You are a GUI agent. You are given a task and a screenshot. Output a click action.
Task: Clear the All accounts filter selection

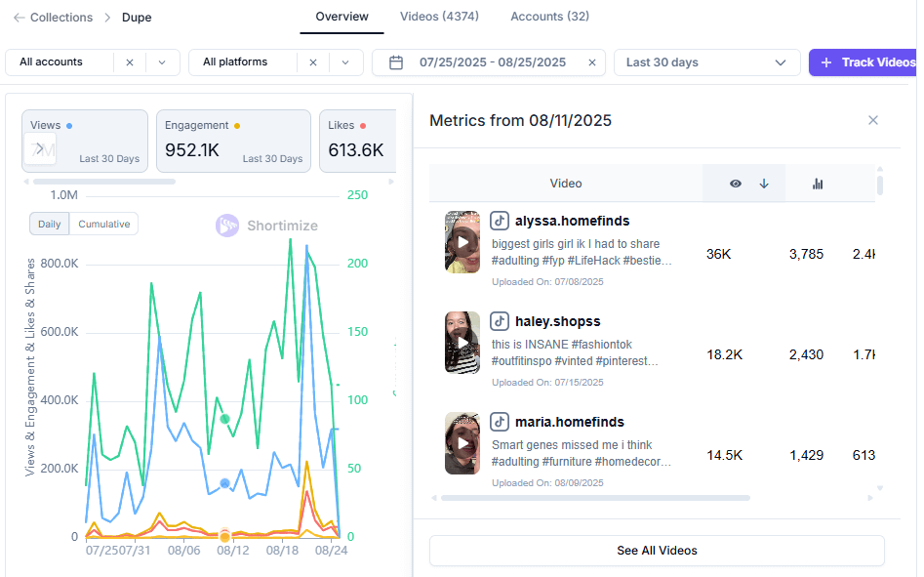pyautogui.click(x=130, y=62)
